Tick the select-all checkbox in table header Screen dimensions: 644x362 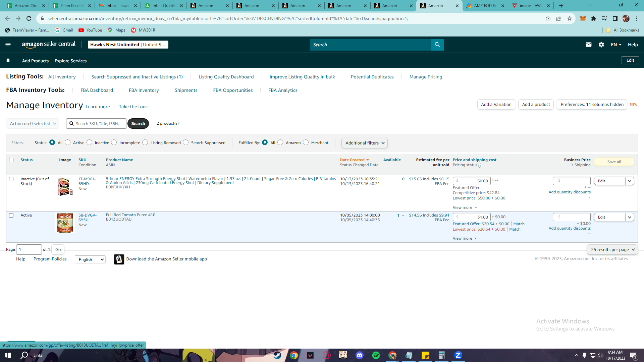(11, 160)
